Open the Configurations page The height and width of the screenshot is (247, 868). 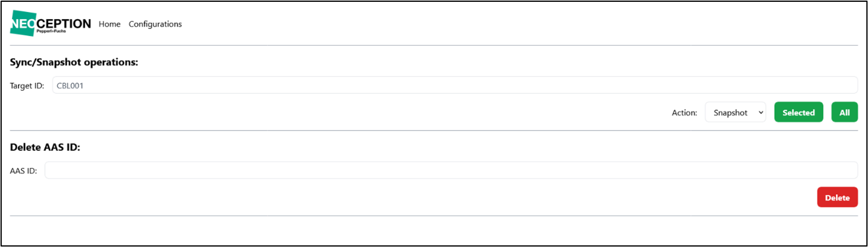point(155,24)
